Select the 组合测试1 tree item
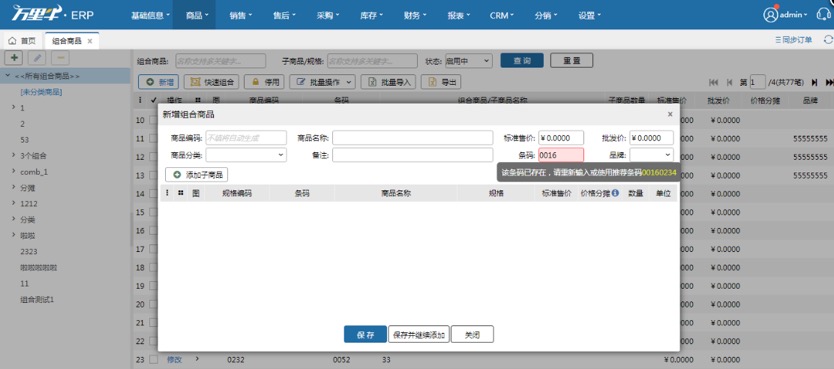This screenshot has height=369, width=834. click(37, 299)
